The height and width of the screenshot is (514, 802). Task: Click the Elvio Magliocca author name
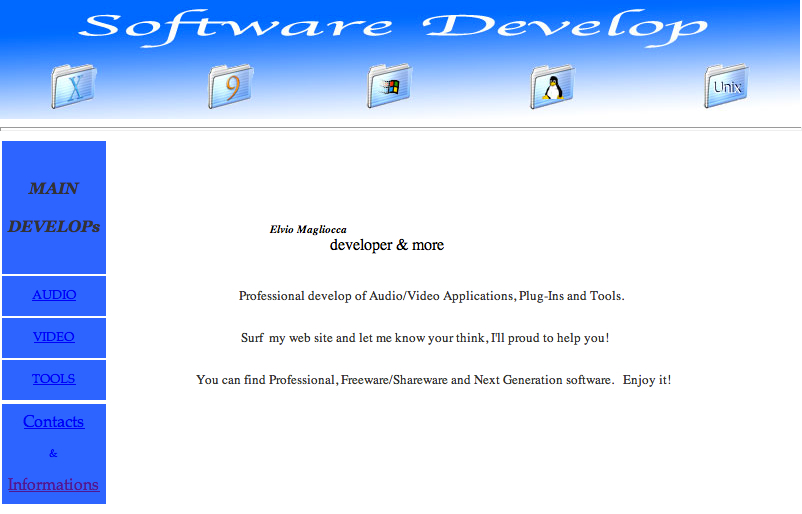(308, 230)
